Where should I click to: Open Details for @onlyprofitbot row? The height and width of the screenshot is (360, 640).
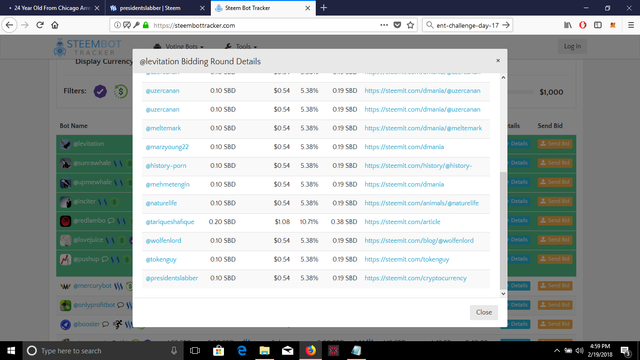518,305
